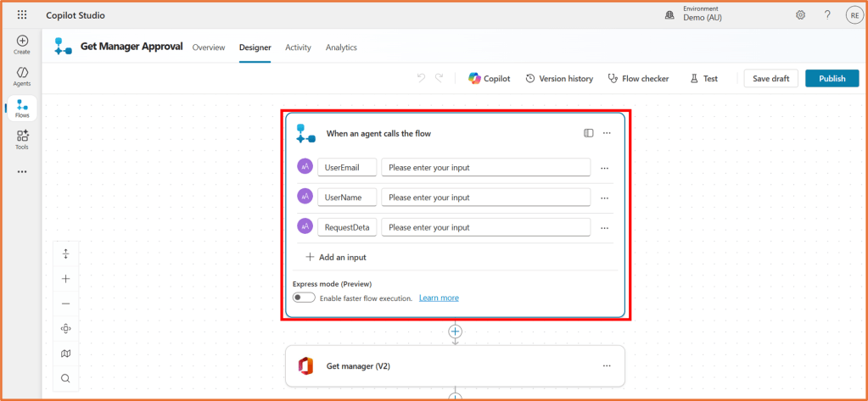Click the RequestDeta name field
868x401 pixels.
[347, 227]
